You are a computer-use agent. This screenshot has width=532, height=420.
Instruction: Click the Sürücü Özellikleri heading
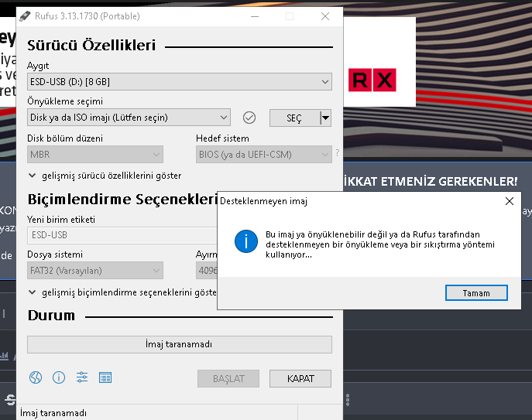(91, 46)
